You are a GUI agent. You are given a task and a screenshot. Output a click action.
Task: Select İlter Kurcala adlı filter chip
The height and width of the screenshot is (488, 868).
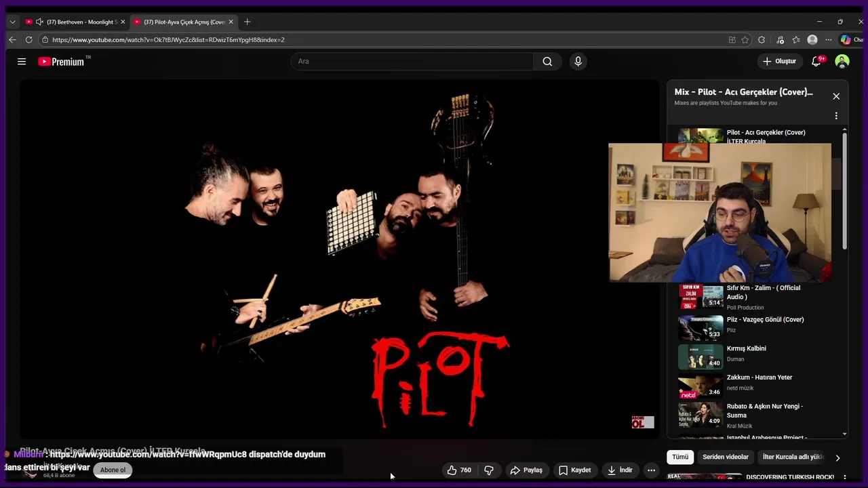[793, 457]
